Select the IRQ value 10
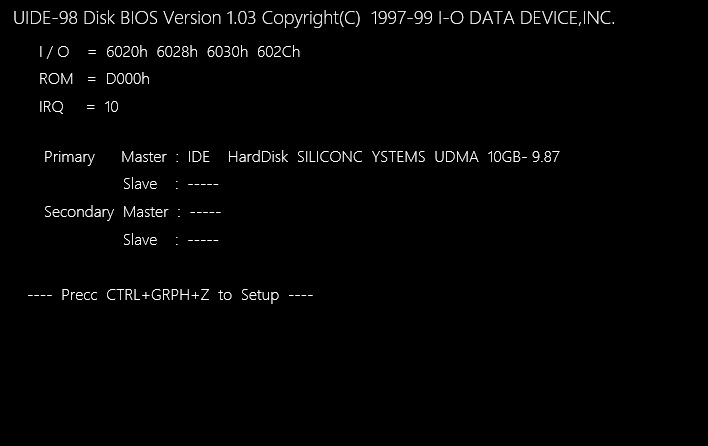The width and height of the screenshot is (708, 446). [112, 107]
